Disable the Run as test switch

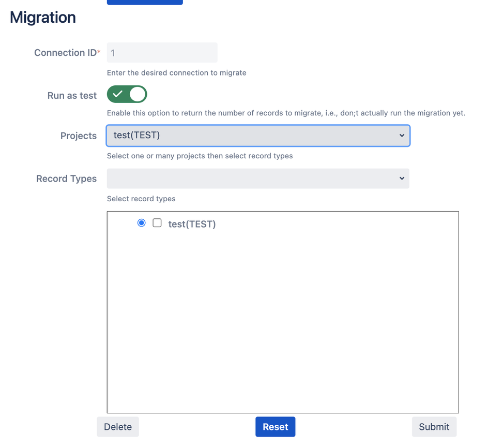click(127, 95)
